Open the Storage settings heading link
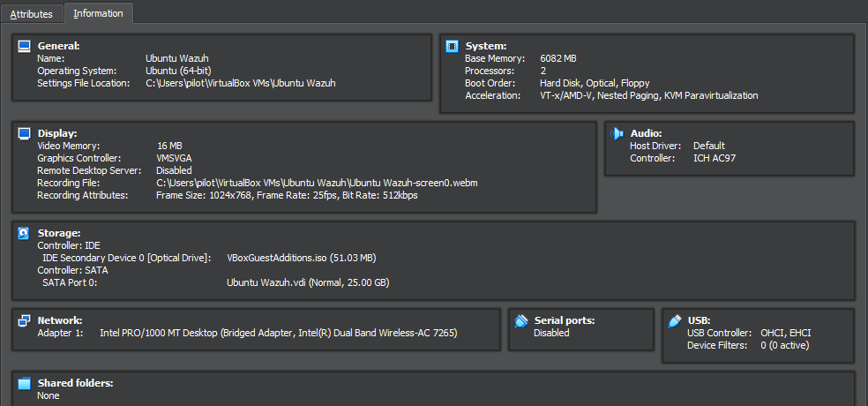This screenshot has height=406, width=868. [59, 233]
